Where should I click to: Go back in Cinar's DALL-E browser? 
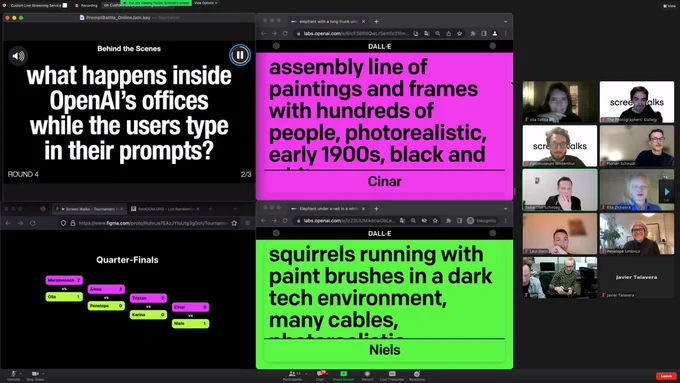click(264, 33)
